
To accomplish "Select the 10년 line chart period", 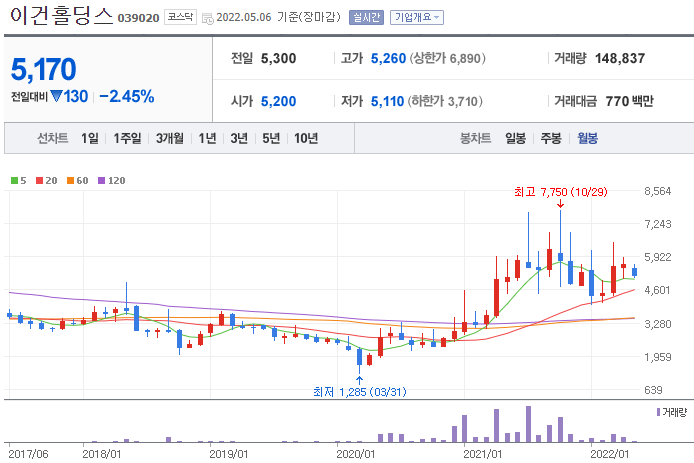I will (306, 139).
